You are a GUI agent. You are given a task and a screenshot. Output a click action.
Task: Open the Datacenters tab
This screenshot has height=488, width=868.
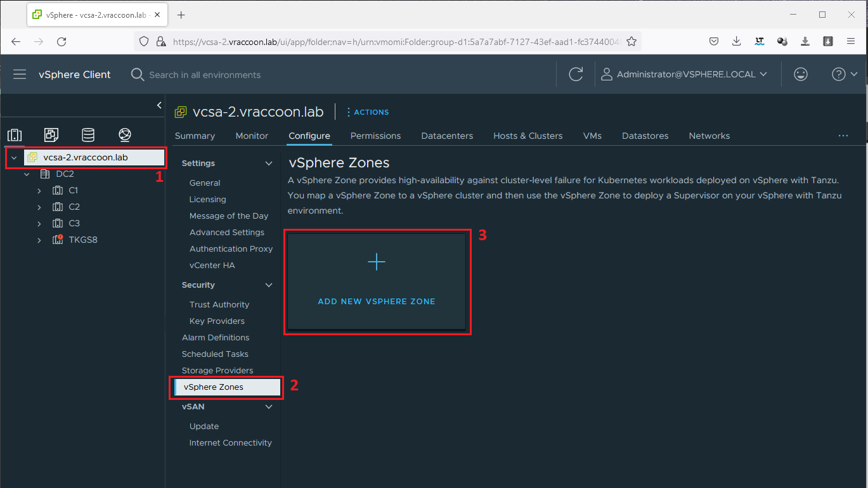(447, 136)
